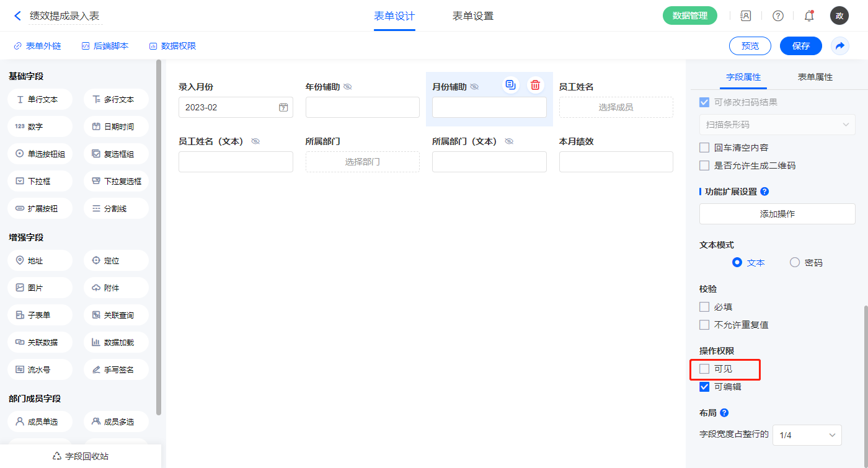Click the 添加操作 button

point(777,214)
